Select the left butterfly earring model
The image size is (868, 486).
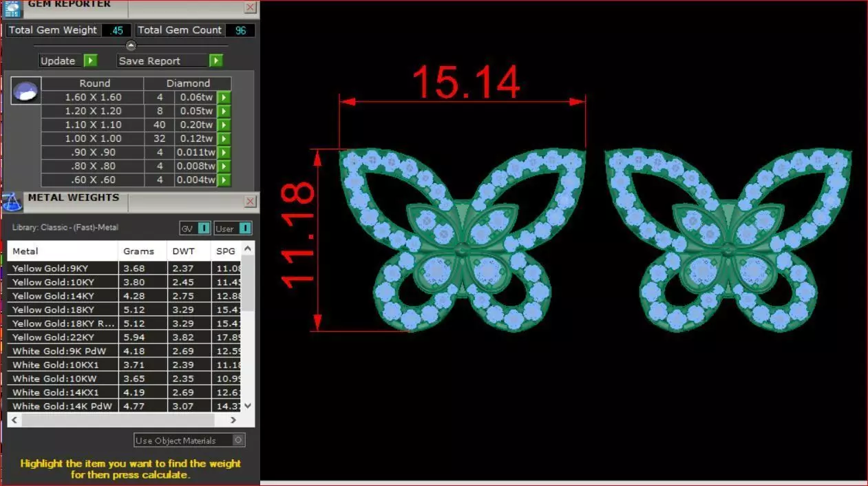pos(462,240)
